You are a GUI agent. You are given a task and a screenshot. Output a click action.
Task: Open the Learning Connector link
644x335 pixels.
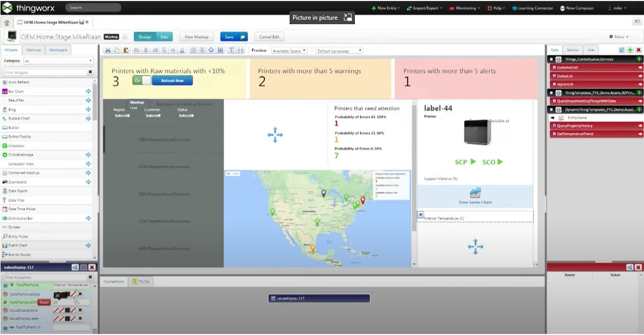point(532,8)
